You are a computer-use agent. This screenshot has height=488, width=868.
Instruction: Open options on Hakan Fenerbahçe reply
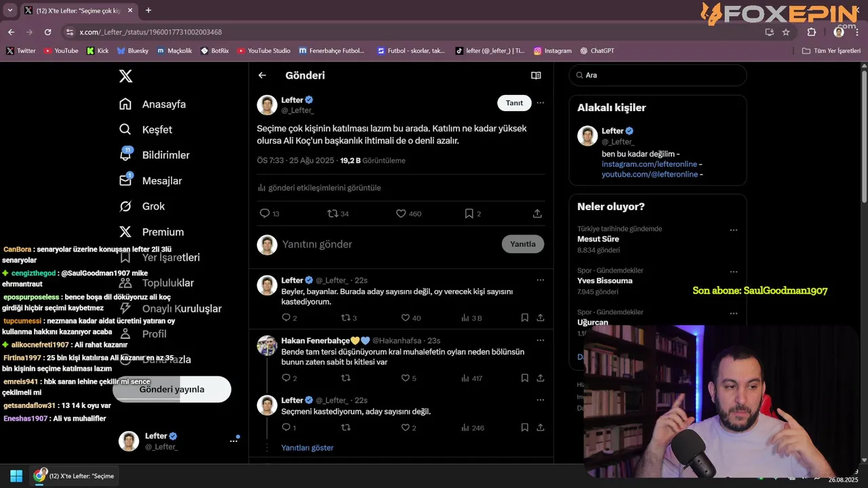pos(540,340)
